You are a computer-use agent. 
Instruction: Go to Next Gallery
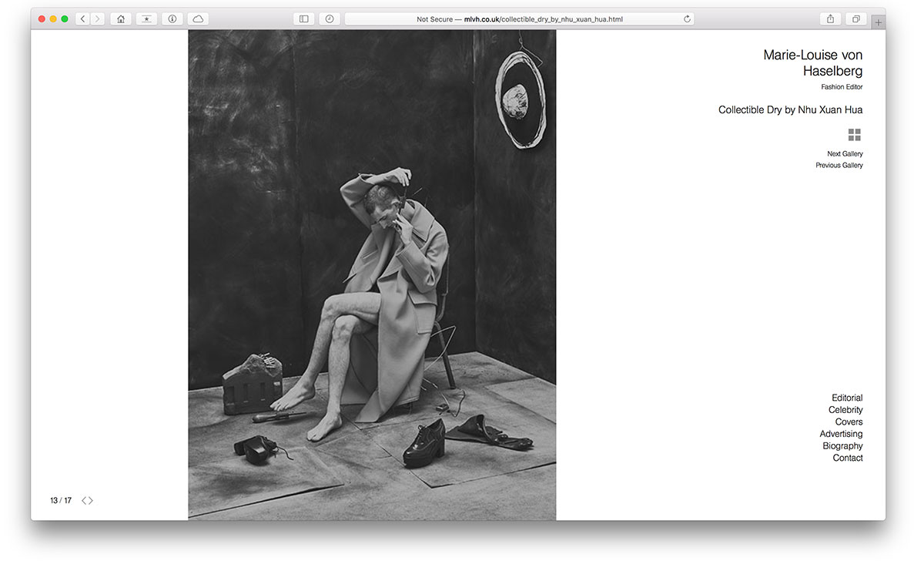[x=845, y=153]
